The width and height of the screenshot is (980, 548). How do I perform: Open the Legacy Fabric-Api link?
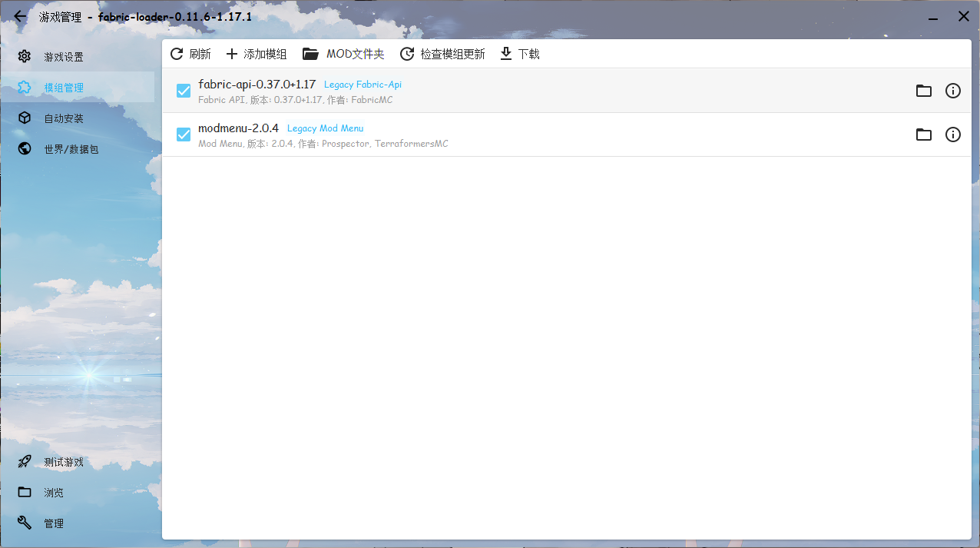tap(363, 84)
